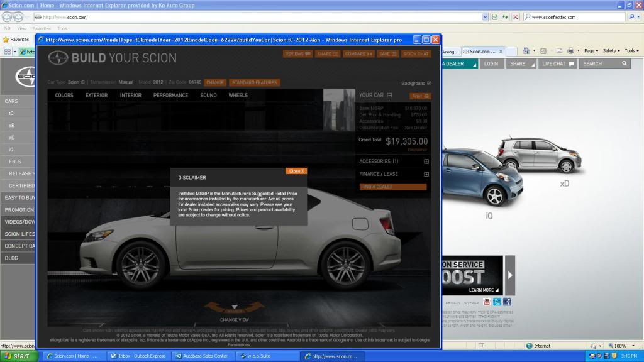
Task: Click the Quick Tabs grid icon
Action: (x=8, y=52)
